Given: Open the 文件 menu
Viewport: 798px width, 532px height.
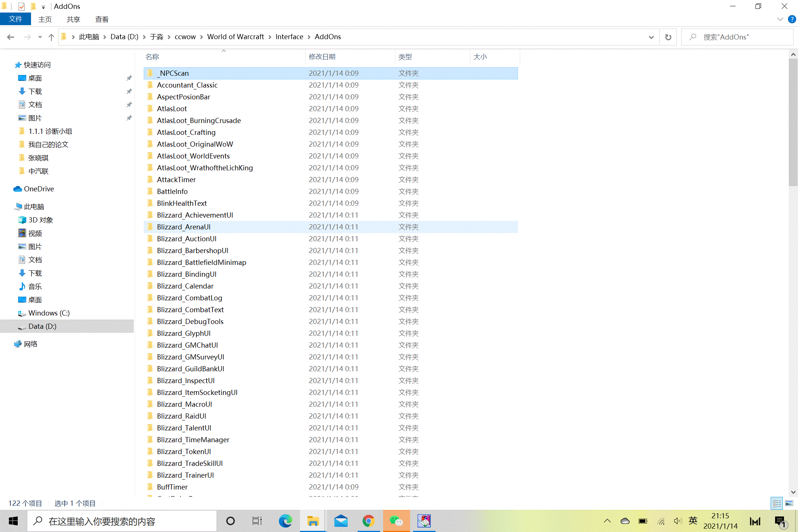Looking at the screenshot, I should click(x=16, y=19).
